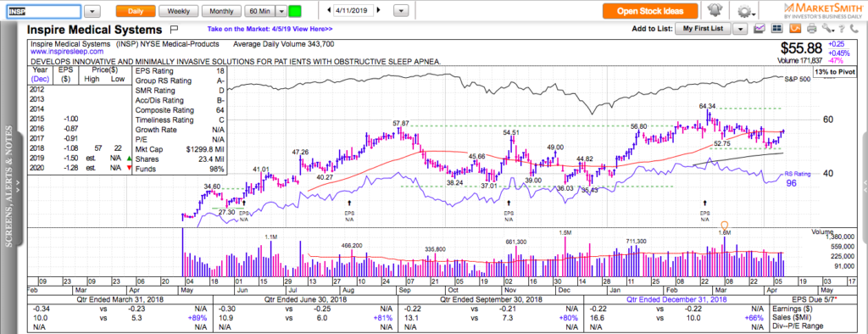This screenshot has width=868, height=334.
Task: Switch to Weekly chart
Action: pos(178,10)
